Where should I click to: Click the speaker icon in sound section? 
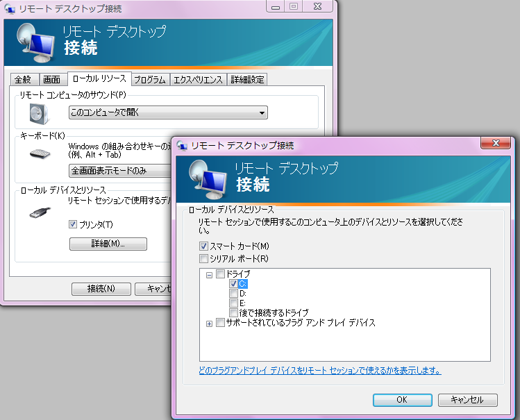pos(39,114)
